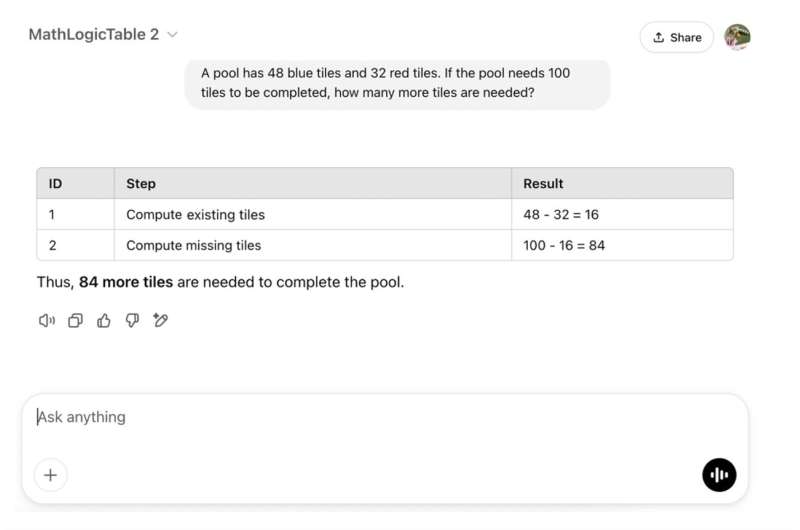Select the Compute existing tiles cell

pyautogui.click(x=195, y=215)
